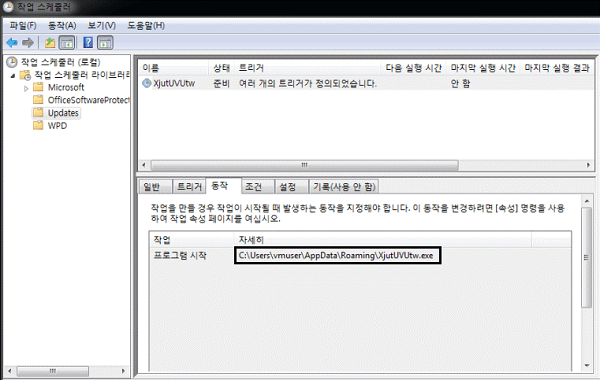Switch to the 트리거 tab
This screenshot has height=380, width=600.
(x=189, y=186)
